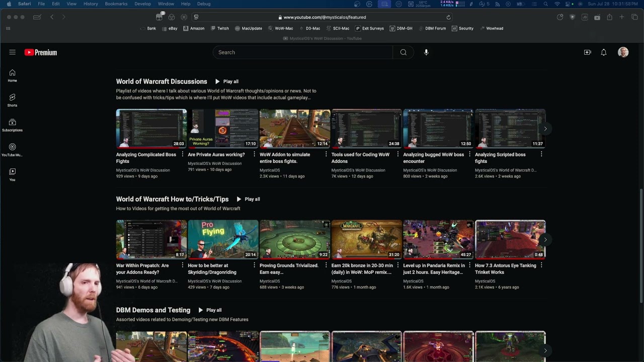
Task: Open Analyzing bugged WoW boss encounter title
Action: 433,158
